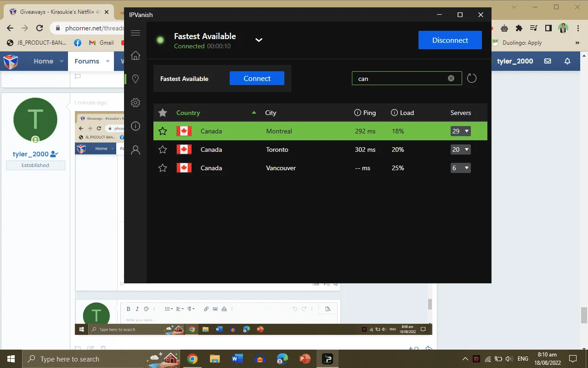This screenshot has width=588, height=368.
Task: Open tyler_2000 account menu in navbar
Action: click(x=515, y=61)
